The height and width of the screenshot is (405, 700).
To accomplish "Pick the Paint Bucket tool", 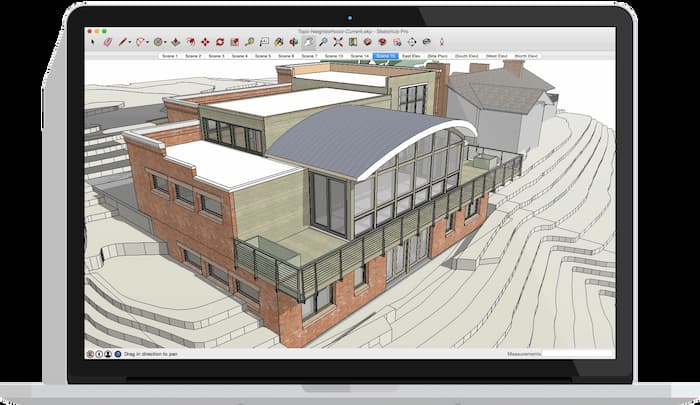I will coord(279,42).
